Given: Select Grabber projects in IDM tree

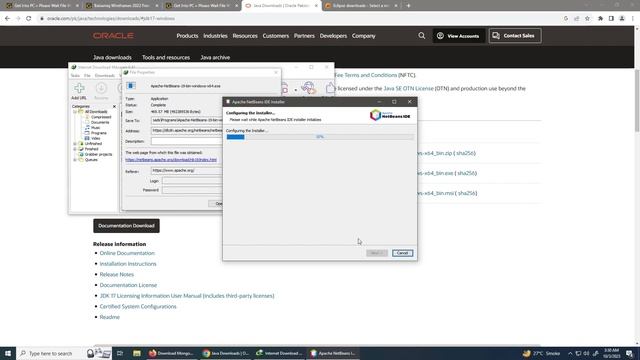Looking at the screenshot, I should (98, 154).
